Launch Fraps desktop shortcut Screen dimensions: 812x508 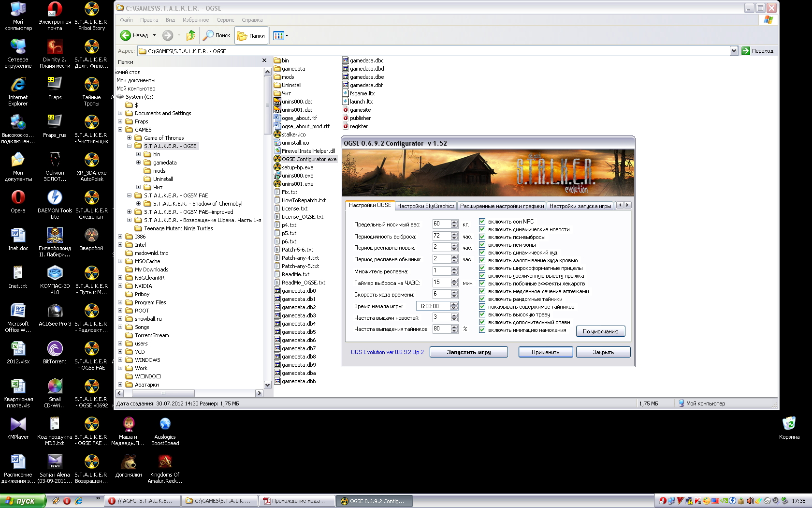coord(55,89)
